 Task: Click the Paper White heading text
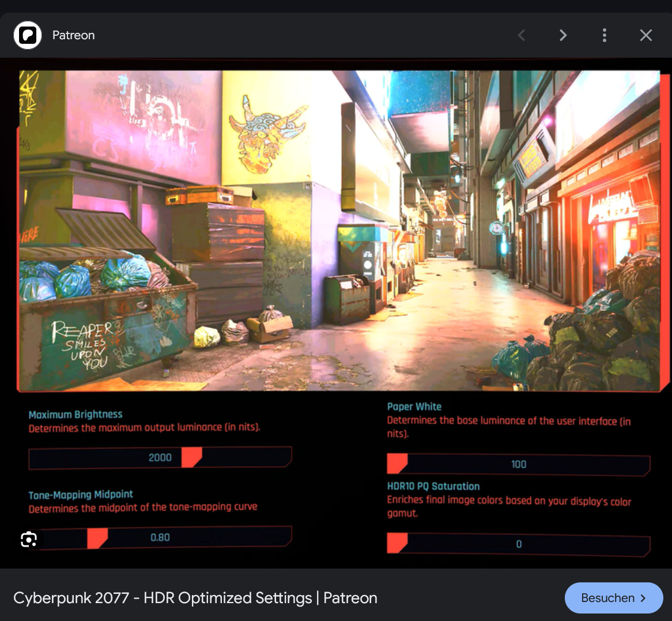point(414,407)
